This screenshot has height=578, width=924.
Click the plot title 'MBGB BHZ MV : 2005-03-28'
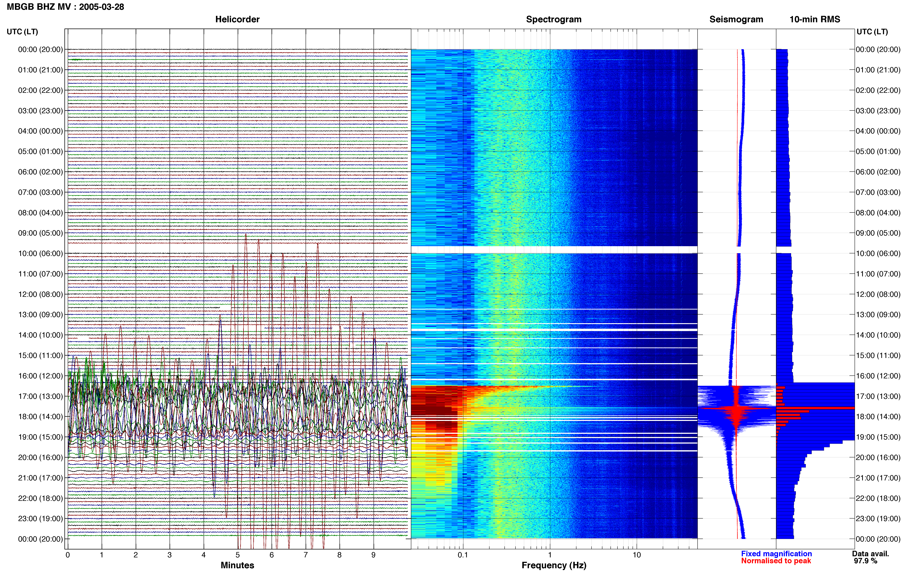65,7
